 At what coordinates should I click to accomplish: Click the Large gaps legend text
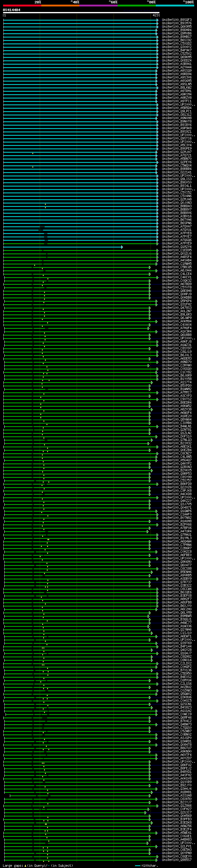click(38, 866)
